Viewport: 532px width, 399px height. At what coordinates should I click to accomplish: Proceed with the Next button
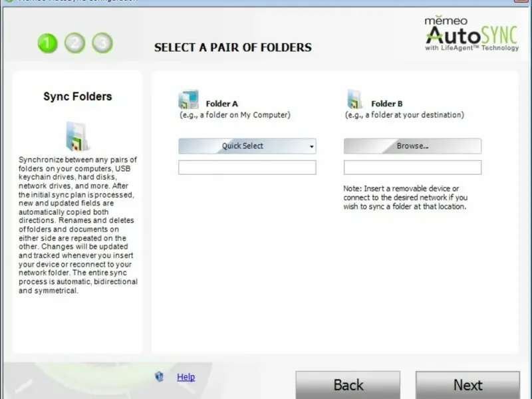click(468, 385)
